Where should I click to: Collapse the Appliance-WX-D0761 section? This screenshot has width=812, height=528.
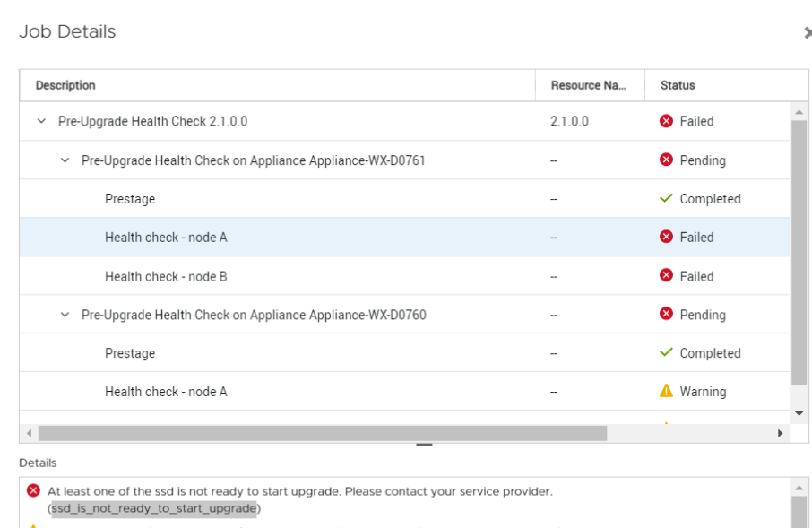64,160
